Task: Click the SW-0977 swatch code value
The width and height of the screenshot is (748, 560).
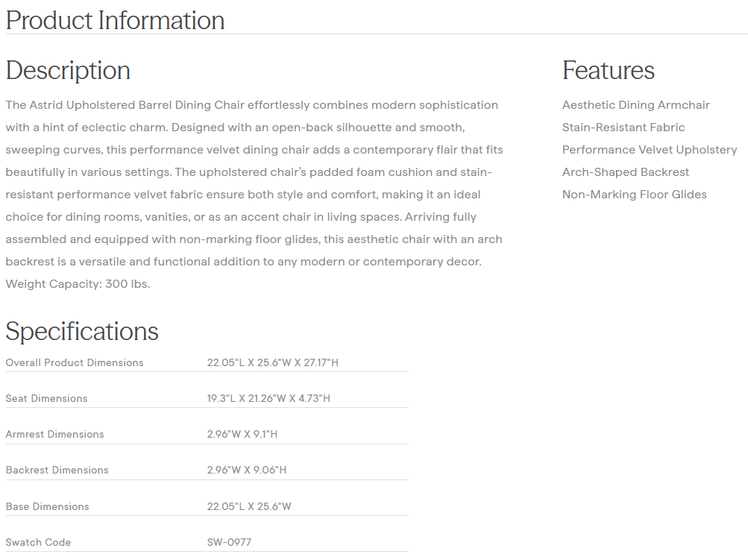Action: click(x=229, y=543)
